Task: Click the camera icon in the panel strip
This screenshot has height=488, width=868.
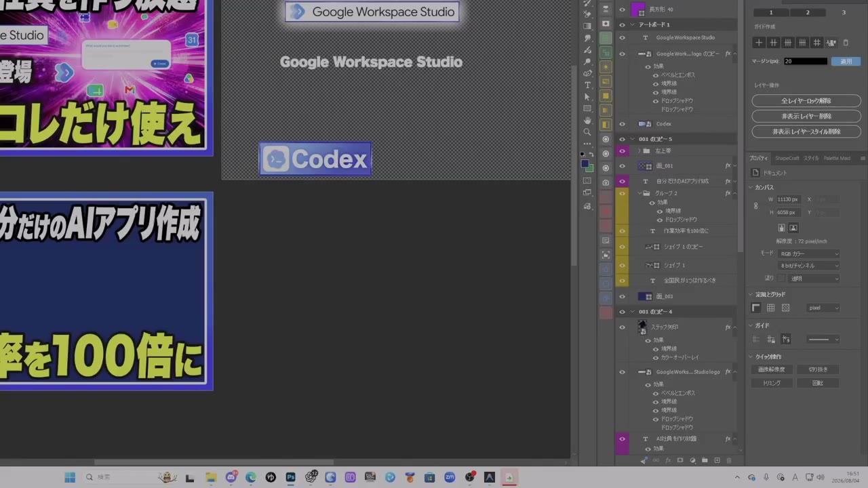Action: 606,182
